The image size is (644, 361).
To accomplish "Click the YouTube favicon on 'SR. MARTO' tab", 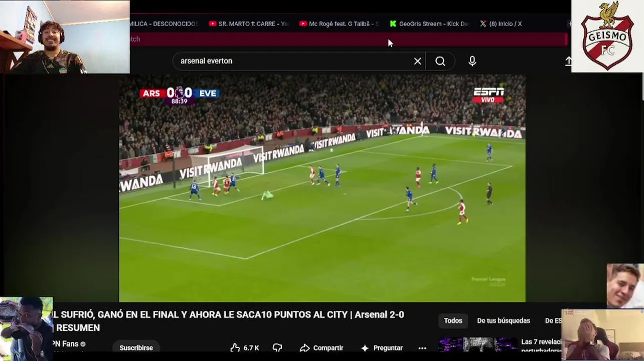I will [213, 24].
